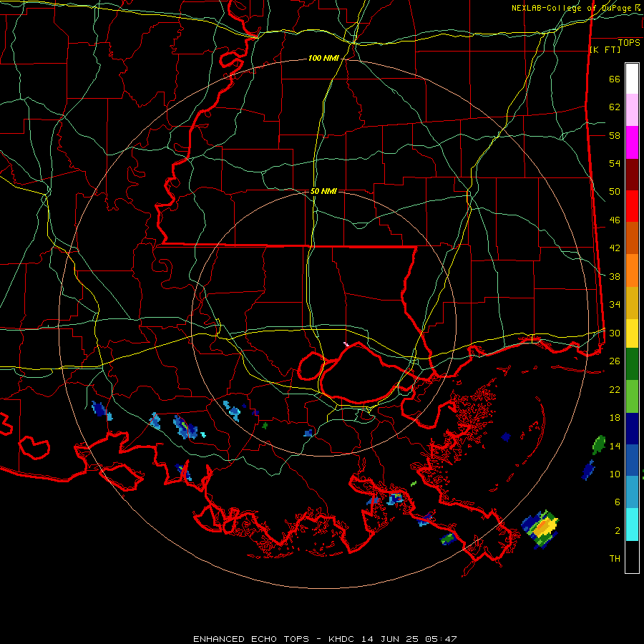This screenshot has height=644, width=644.
Task: Pick the cyan legend color block
Action: (632, 524)
